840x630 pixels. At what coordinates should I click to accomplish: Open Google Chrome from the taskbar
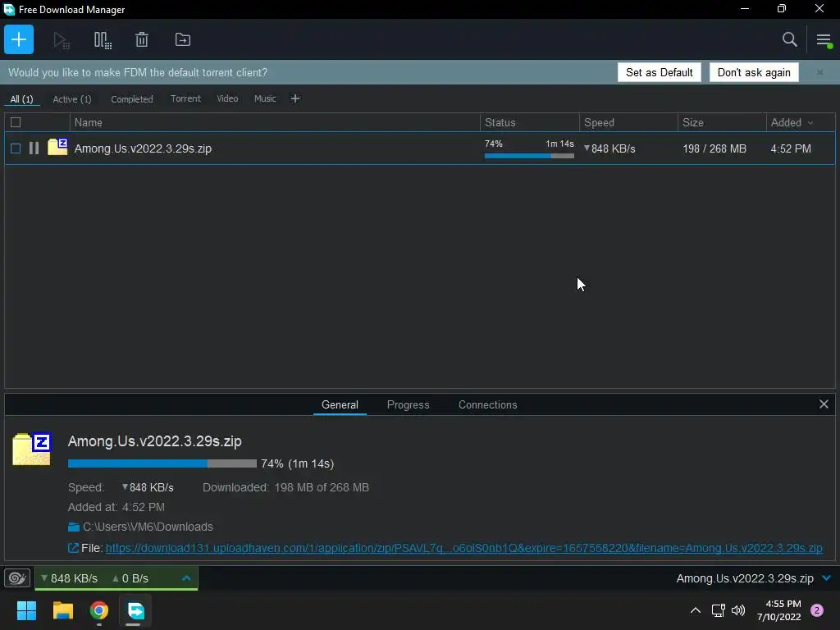point(99,610)
